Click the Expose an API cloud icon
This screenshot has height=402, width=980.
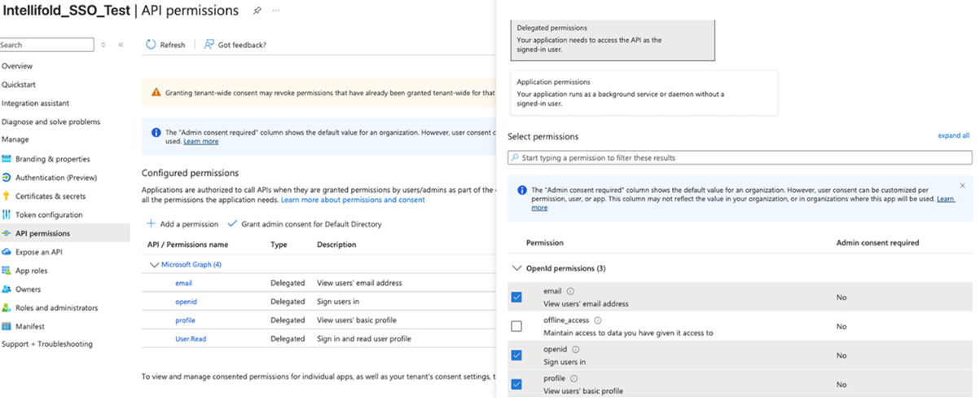tap(7, 252)
